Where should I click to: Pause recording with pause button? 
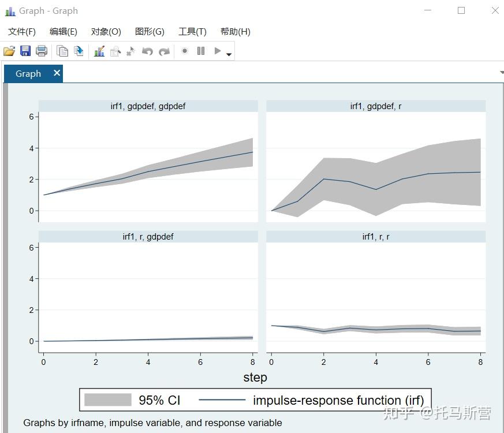coord(201,51)
